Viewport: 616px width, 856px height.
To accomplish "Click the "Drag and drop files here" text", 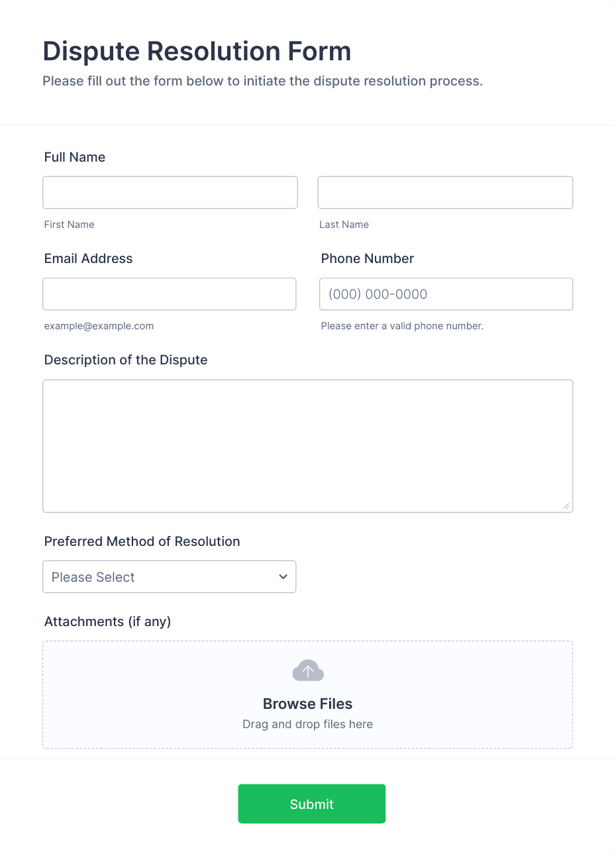I will coord(307,724).
